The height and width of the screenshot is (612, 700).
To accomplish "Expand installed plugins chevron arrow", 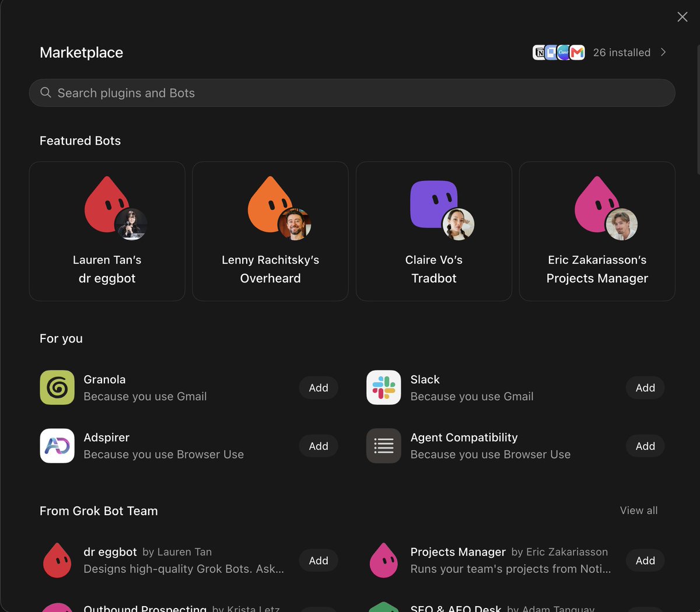I will click(x=663, y=53).
